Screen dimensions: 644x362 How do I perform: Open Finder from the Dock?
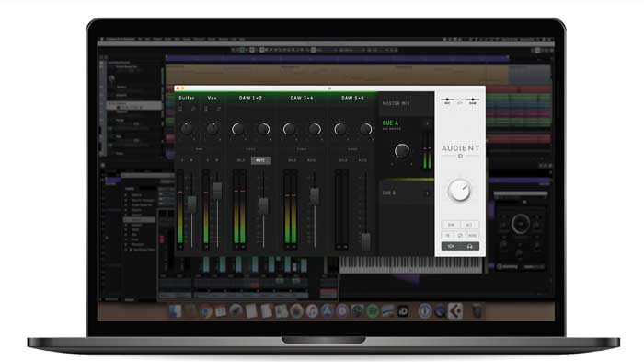point(176,311)
